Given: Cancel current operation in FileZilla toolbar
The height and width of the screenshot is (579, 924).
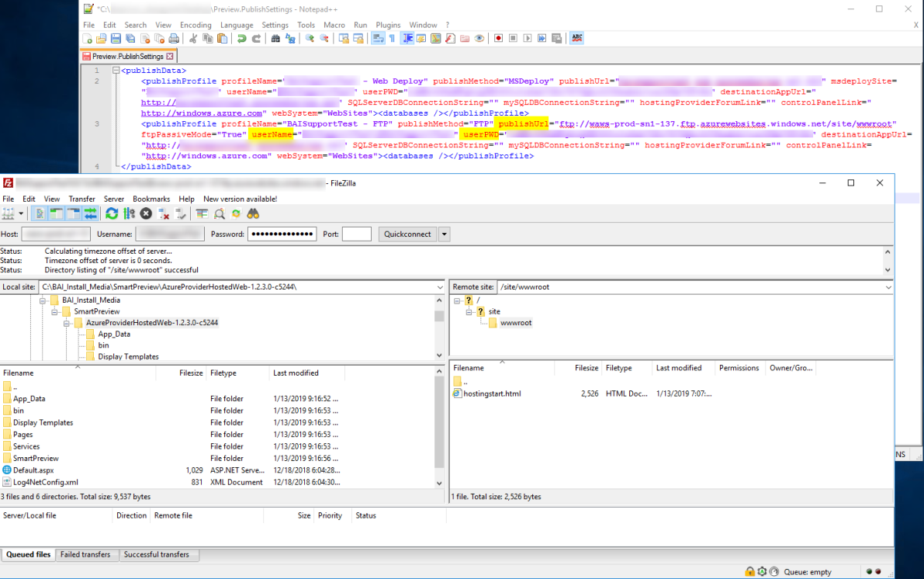Looking at the screenshot, I should tap(146, 213).
